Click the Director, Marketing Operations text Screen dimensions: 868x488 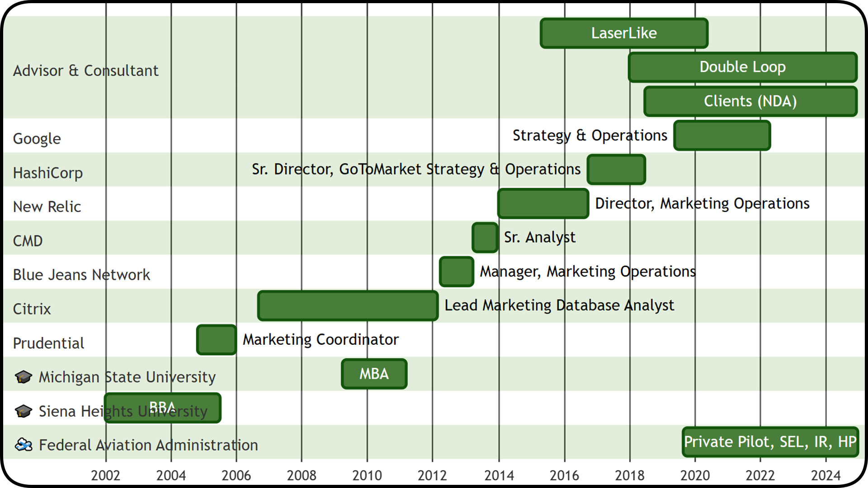[702, 204]
